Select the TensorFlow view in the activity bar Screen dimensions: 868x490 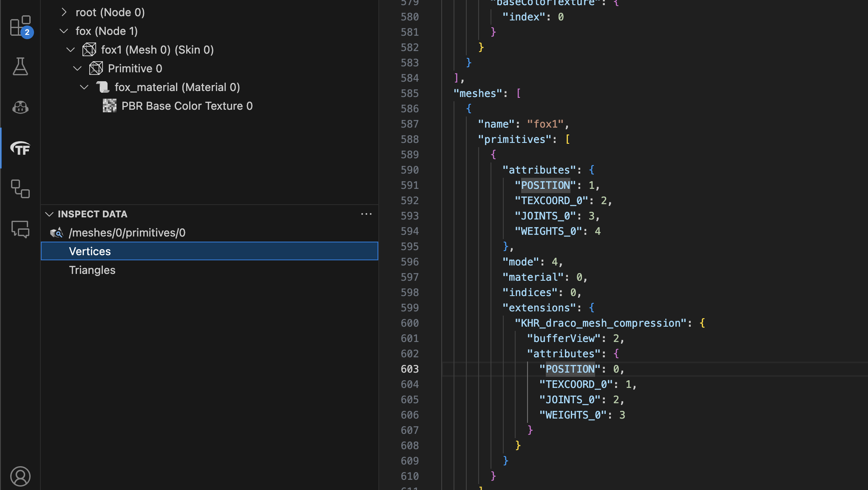20,148
